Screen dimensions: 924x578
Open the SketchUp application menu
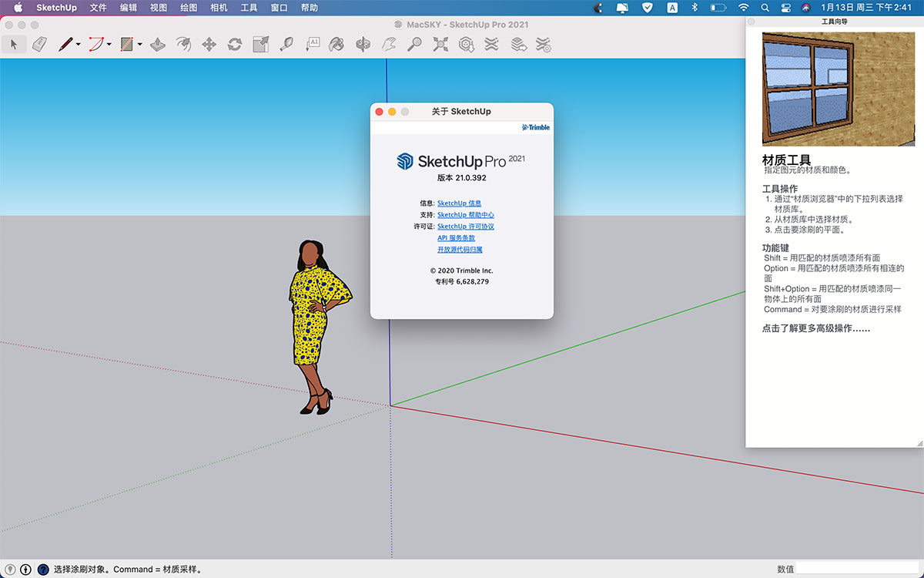(x=57, y=8)
